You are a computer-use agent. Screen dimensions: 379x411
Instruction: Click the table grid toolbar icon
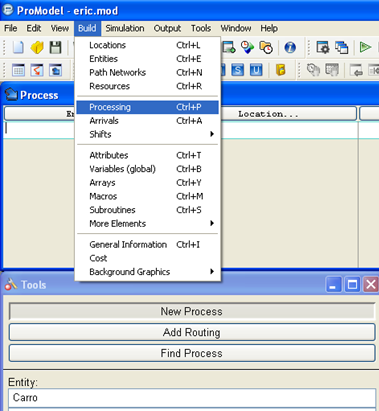(18, 70)
